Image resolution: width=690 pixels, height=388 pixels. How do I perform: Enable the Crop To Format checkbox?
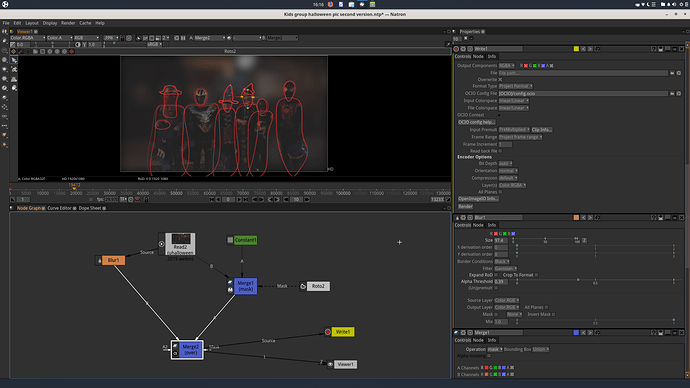pos(536,275)
